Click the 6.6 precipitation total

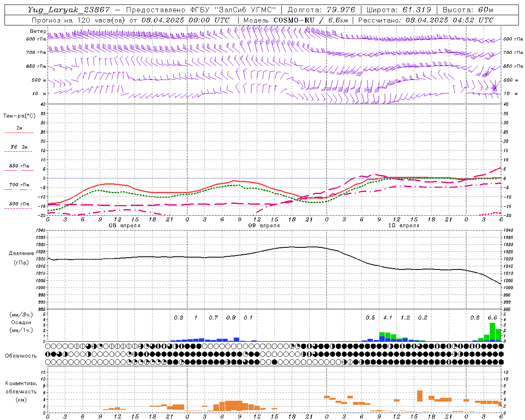point(492,318)
